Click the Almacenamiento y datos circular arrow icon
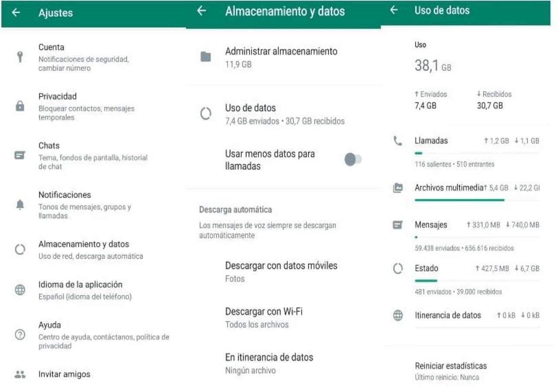The image size is (558, 392). tap(19, 249)
